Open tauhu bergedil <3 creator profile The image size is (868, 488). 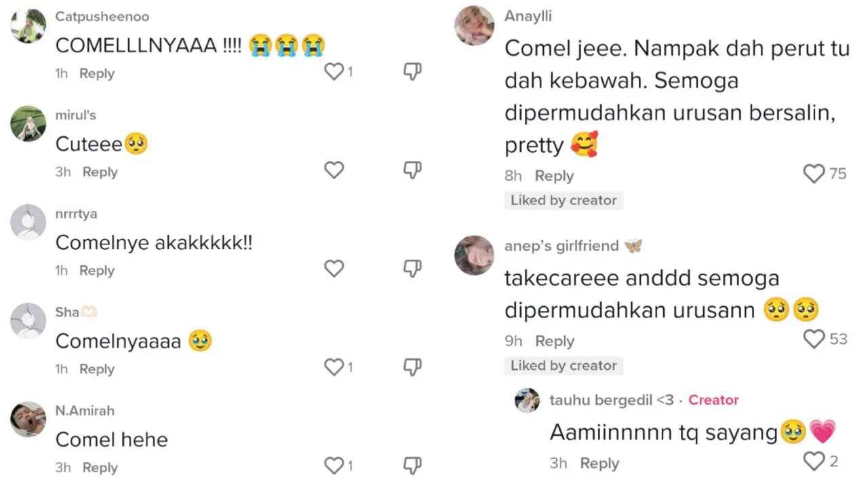click(x=612, y=400)
